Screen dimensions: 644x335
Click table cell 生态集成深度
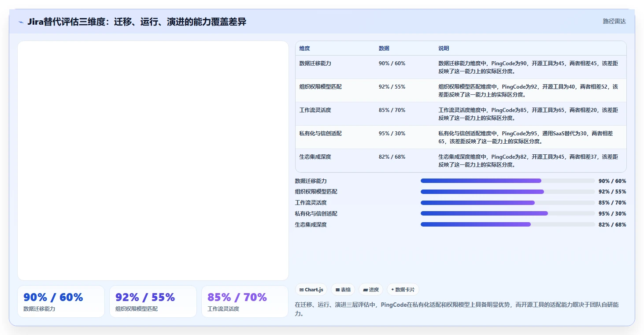tap(315, 157)
